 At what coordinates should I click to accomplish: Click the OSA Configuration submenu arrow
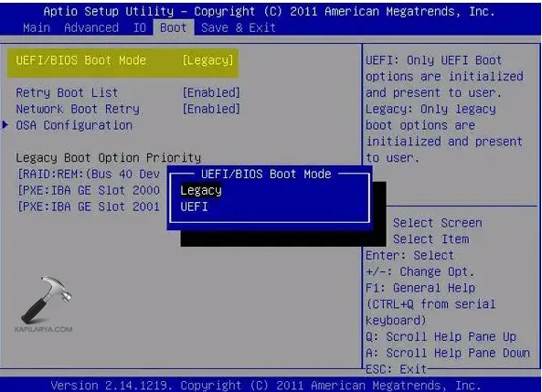click(5, 125)
